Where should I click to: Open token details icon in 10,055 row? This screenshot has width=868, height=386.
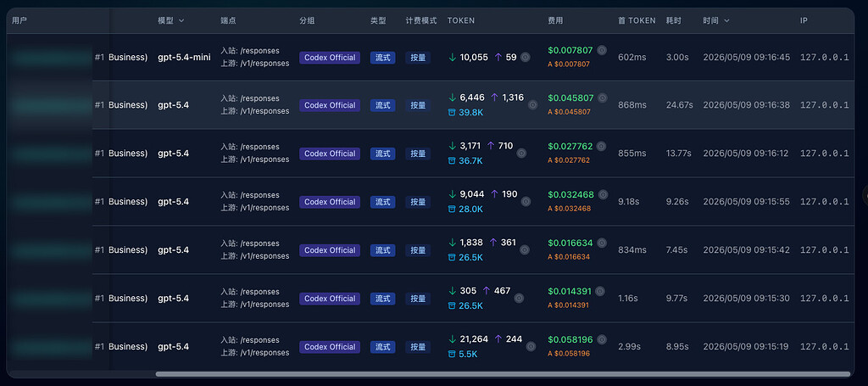click(526, 57)
